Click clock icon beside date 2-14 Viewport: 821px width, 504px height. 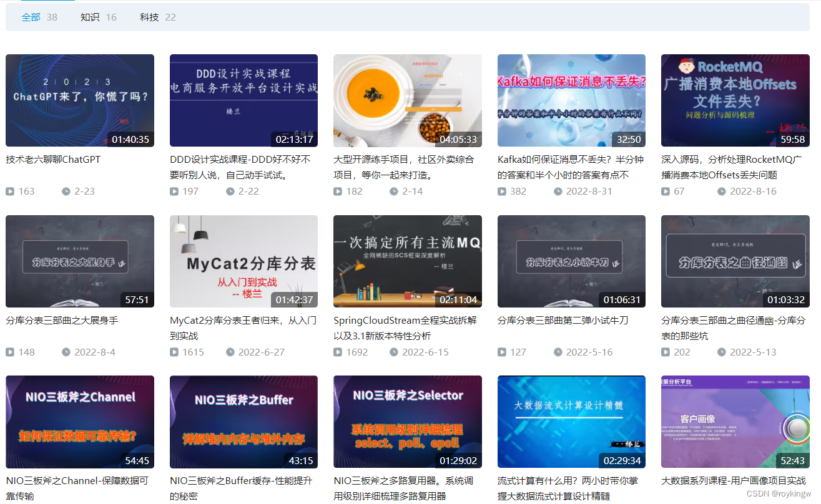coord(394,191)
